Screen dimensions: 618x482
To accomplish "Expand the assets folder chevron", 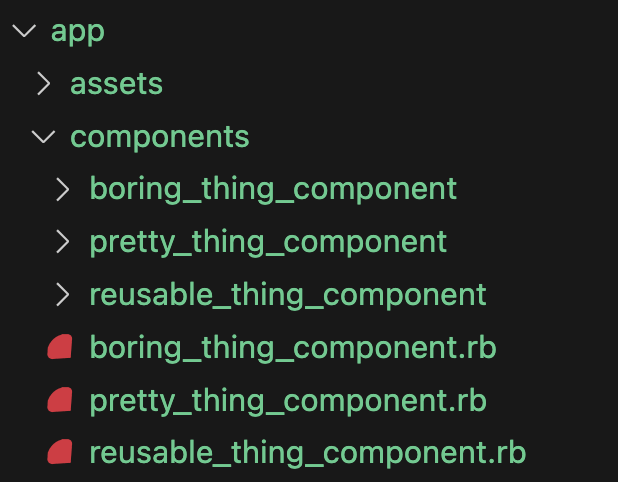I will (x=43, y=84).
